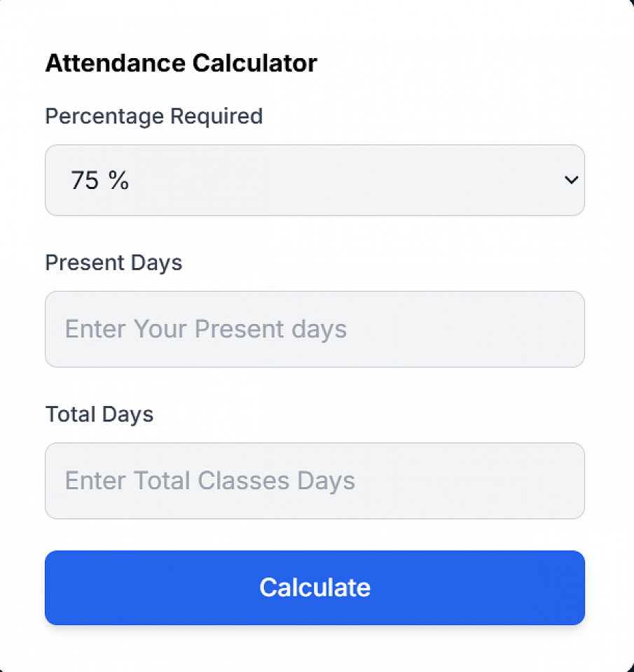Image resolution: width=634 pixels, height=672 pixels.
Task: Click the "Present Days" label text
Action: 113,263
